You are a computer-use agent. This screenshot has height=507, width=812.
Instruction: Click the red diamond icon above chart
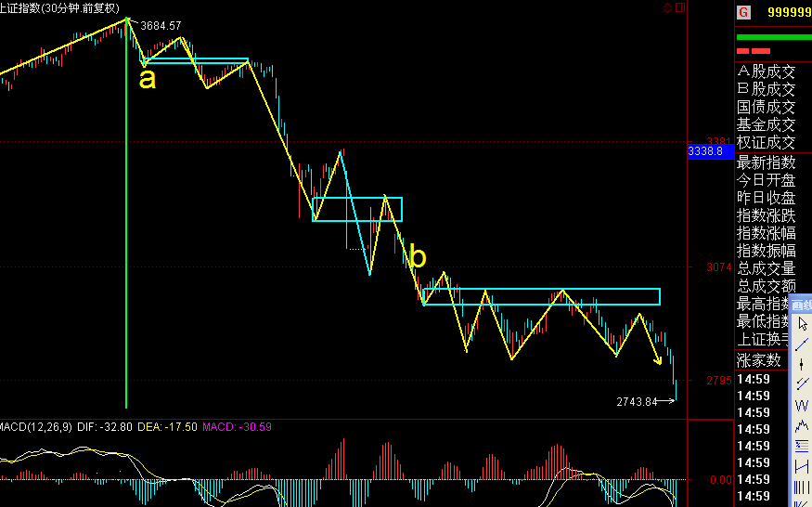pos(667,7)
